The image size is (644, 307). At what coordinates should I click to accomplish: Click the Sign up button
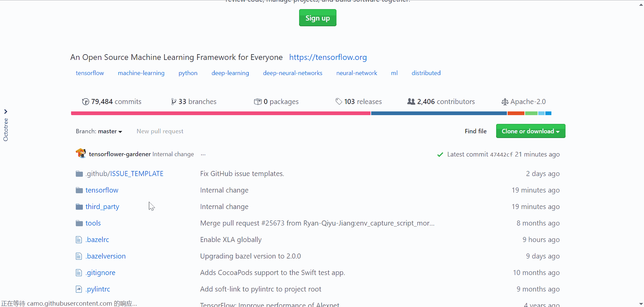[x=318, y=18]
